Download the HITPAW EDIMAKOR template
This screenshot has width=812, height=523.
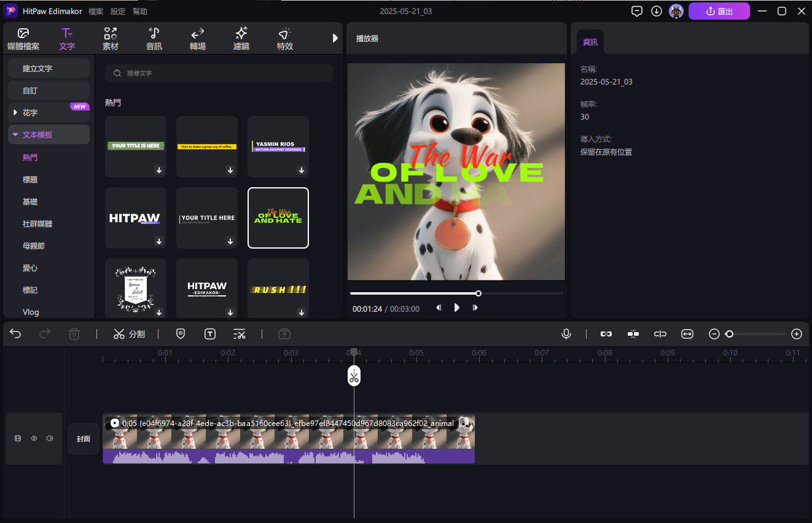click(x=230, y=312)
